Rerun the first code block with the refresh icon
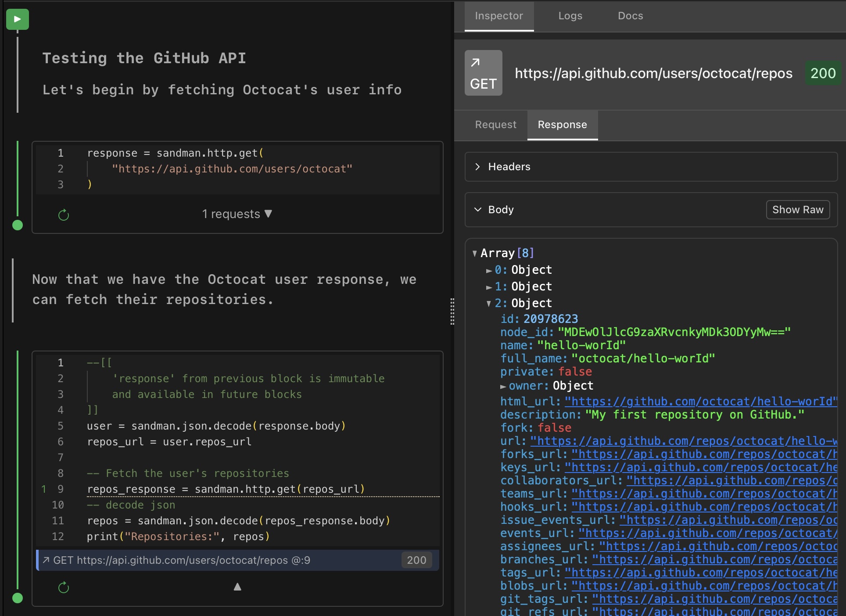This screenshot has width=846, height=616. pos(64,215)
